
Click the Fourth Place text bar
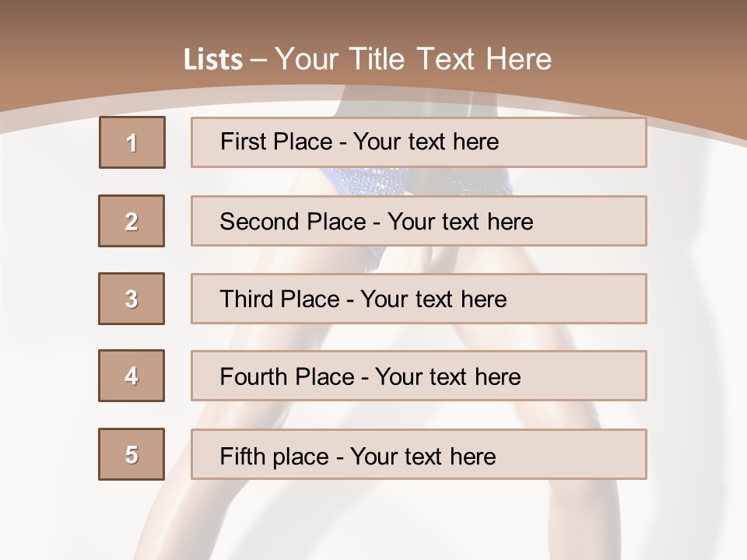click(x=419, y=376)
